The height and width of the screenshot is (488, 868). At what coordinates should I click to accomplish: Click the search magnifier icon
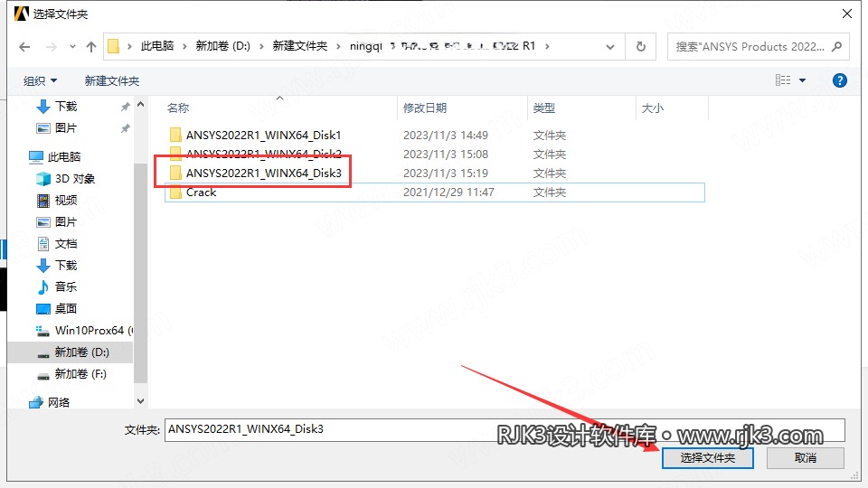coord(836,46)
